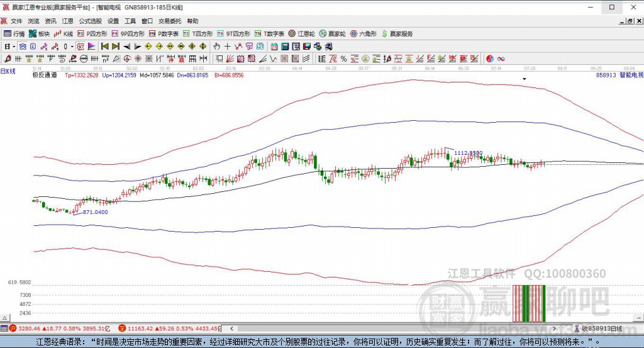Step chart right black arrow
The image size is (644, 348).
tap(138, 47)
